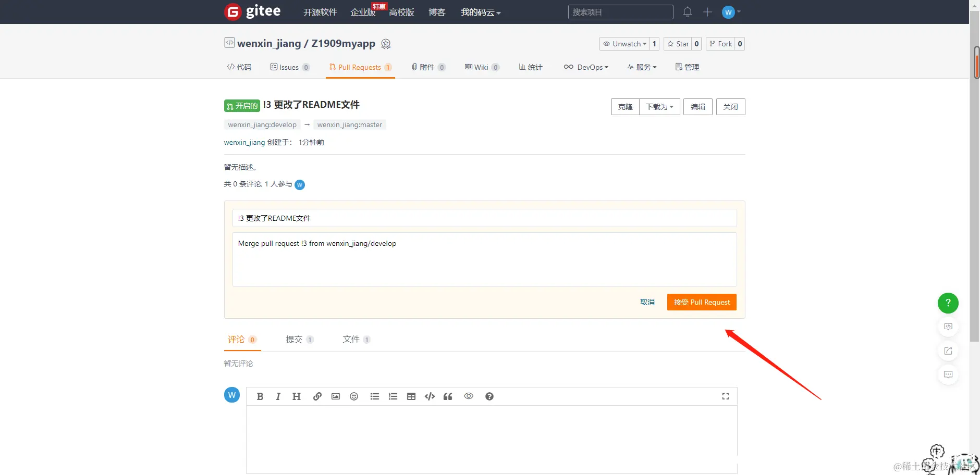This screenshot has width=980, height=475.
Task: Click the 编辑 button
Action: (x=698, y=107)
